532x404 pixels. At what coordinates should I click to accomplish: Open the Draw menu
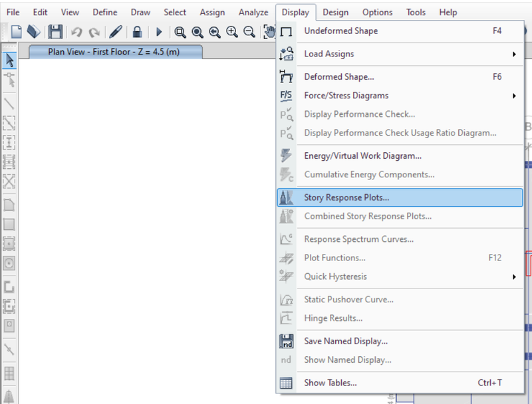click(140, 12)
